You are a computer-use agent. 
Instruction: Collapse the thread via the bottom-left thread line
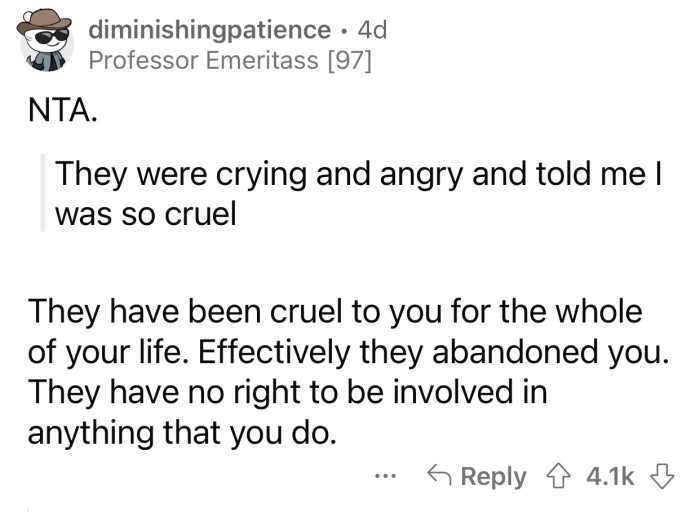coord(28,509)
